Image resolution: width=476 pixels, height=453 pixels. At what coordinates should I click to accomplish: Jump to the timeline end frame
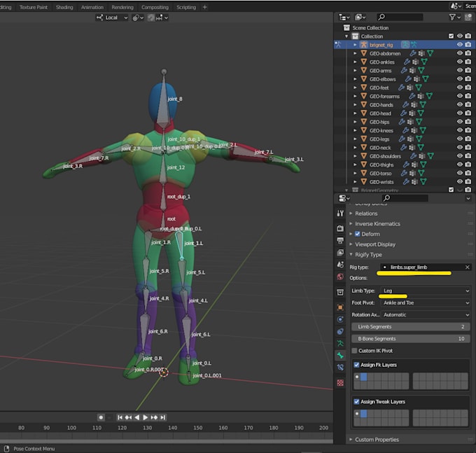pos(163,417)
